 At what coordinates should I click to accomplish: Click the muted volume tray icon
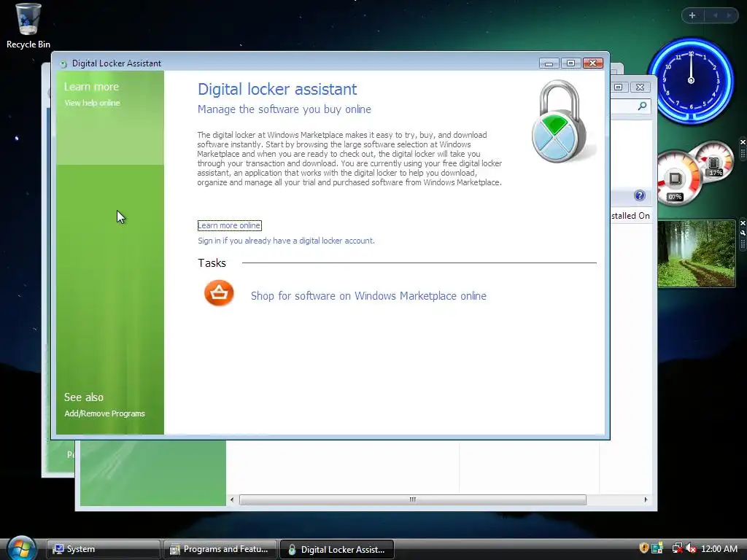click(691, 548)
